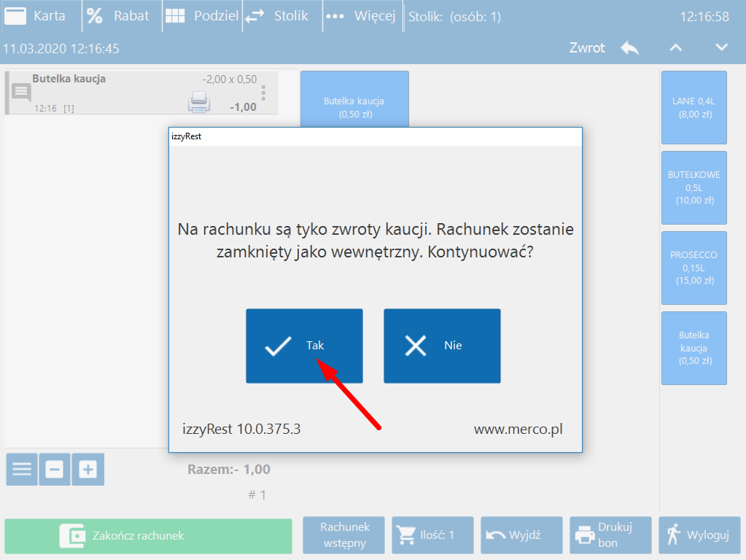This screenshot has width=746, height=560.
Task: Select Podziel to split the bill
Action: click(x=201, y=16)
